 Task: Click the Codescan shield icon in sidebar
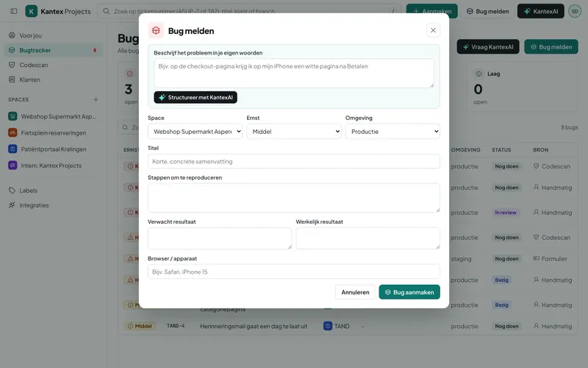pyautogui.click(x=12, y=65)
